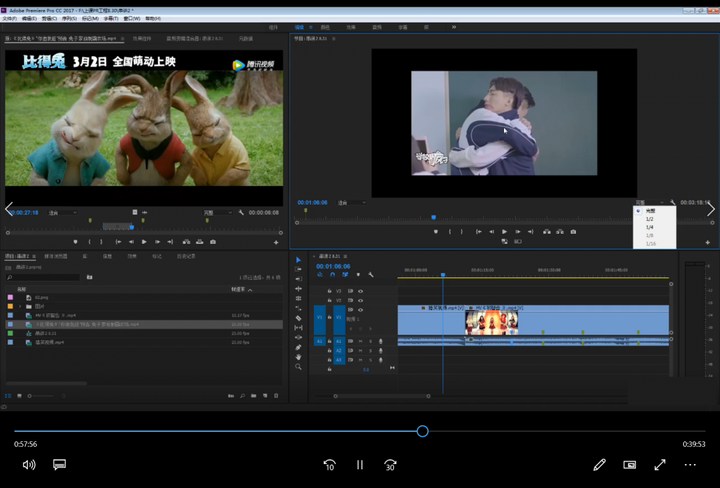Step back one frame in Program monitor
The width and height of the screenshot is (720, 488).
(491, 232)
